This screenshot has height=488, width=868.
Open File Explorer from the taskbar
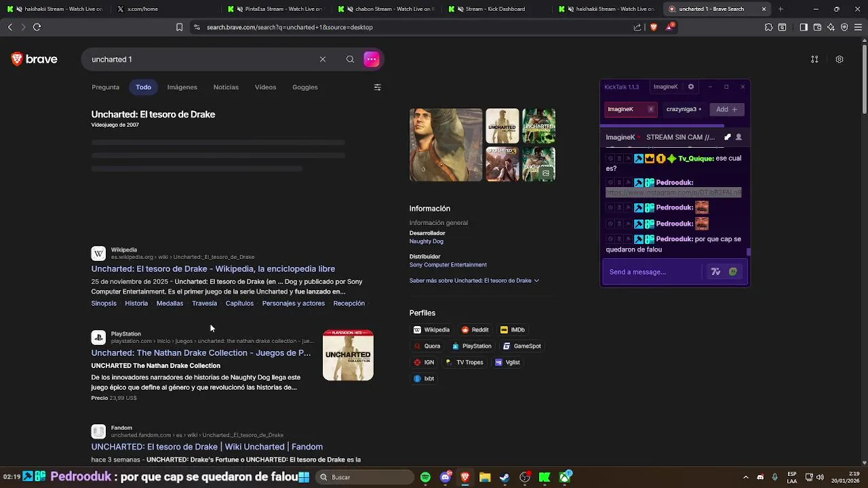(x=485, y=477)
